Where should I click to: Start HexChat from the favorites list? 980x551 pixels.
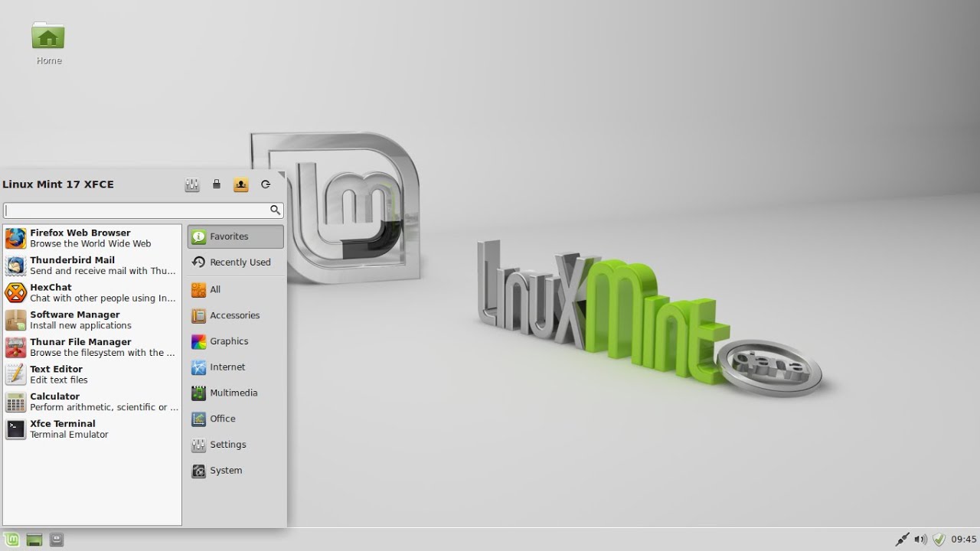tap(92, 292)
